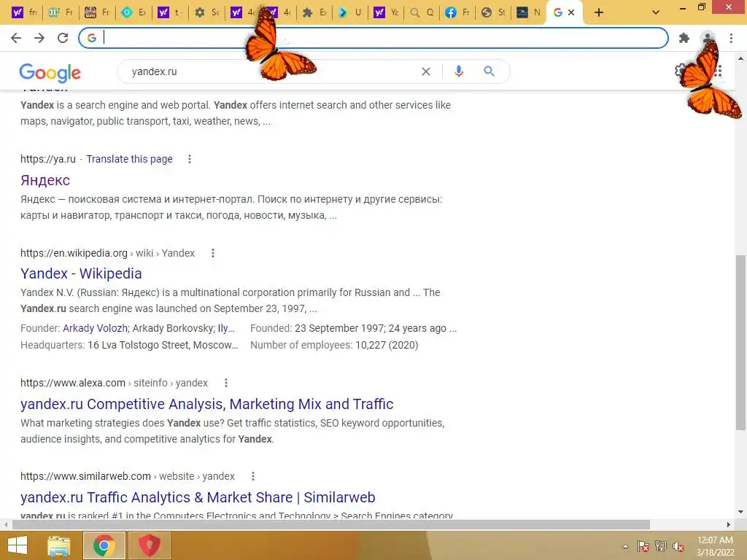Click the vertical scrollbar thumb

coord(740,343)
